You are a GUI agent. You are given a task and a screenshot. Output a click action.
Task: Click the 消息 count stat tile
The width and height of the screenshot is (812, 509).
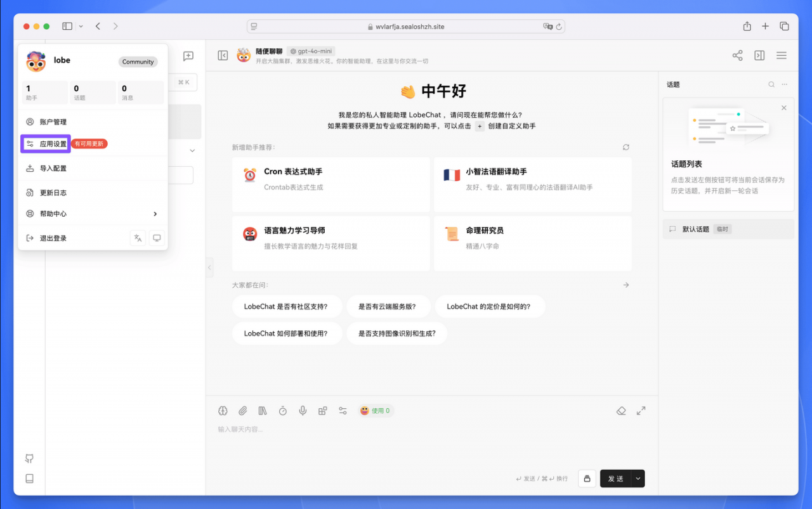(x=141, y=93)
